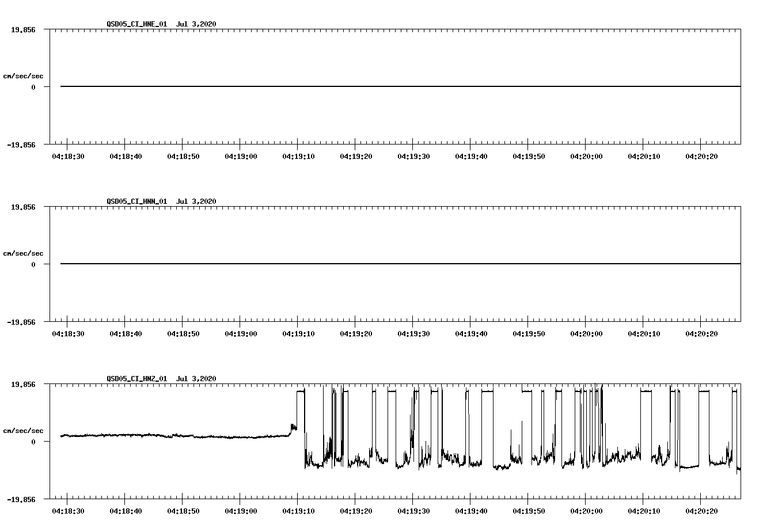782x532 pixels.
Task: Choose the 04:19:20 time label under HNN plot
Action: 356,334
